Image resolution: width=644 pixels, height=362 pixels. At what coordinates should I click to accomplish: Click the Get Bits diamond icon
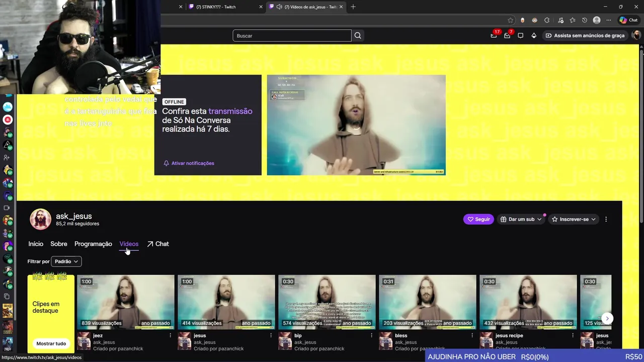(534, 36)
